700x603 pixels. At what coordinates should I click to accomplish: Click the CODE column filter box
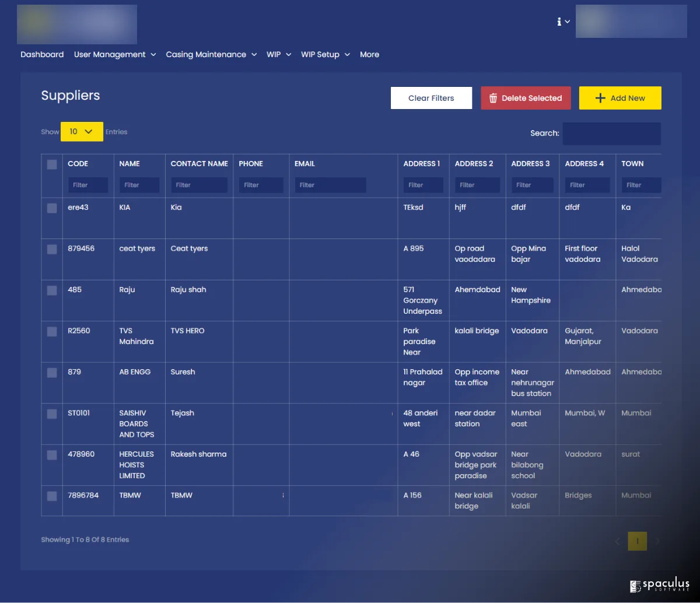click(x=88, y=185)
